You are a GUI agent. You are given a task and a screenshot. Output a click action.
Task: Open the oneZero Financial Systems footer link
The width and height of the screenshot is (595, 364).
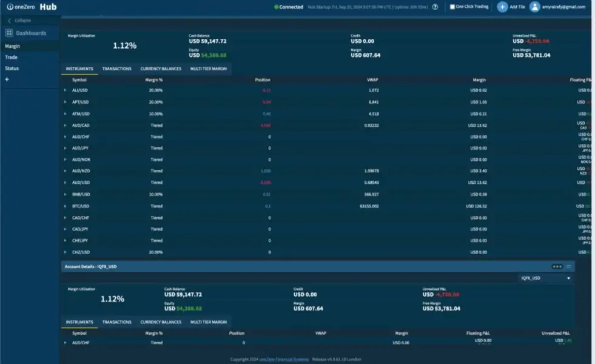coord(284,359)
